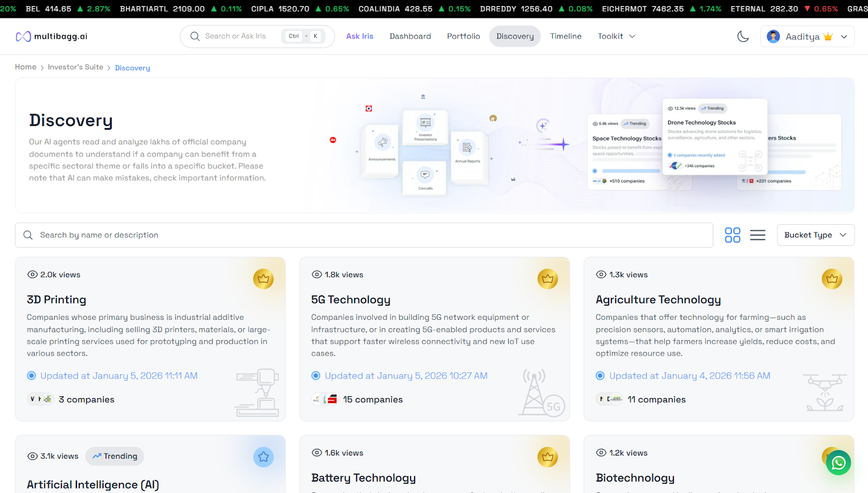Viewport: 868px width, 493px height.
Task: Open multibagg.ai home via the logo
Action: click(52, 36)
